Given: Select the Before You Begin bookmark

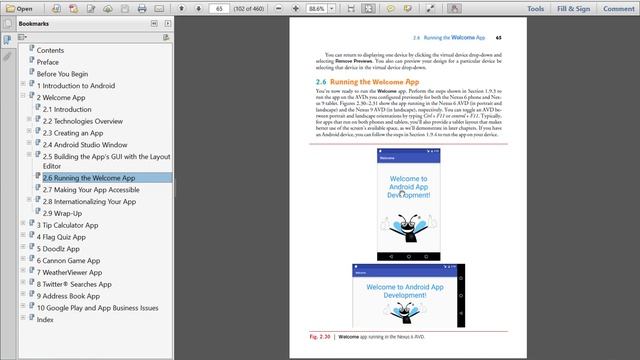Looking at the screenshot, I should [62, 74].
